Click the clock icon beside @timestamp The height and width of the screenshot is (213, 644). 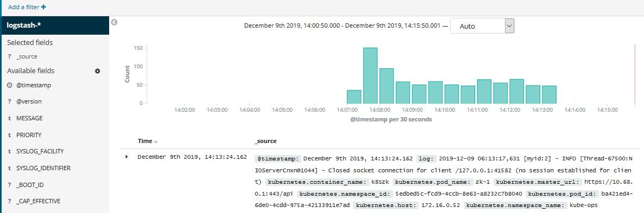[x=9, y=85]
